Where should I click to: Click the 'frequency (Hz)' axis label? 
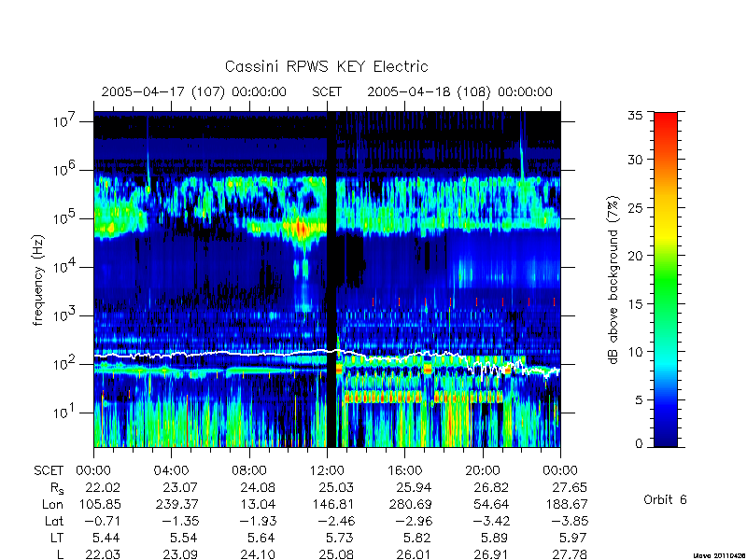pyautogui.click(x=38, y=280)
